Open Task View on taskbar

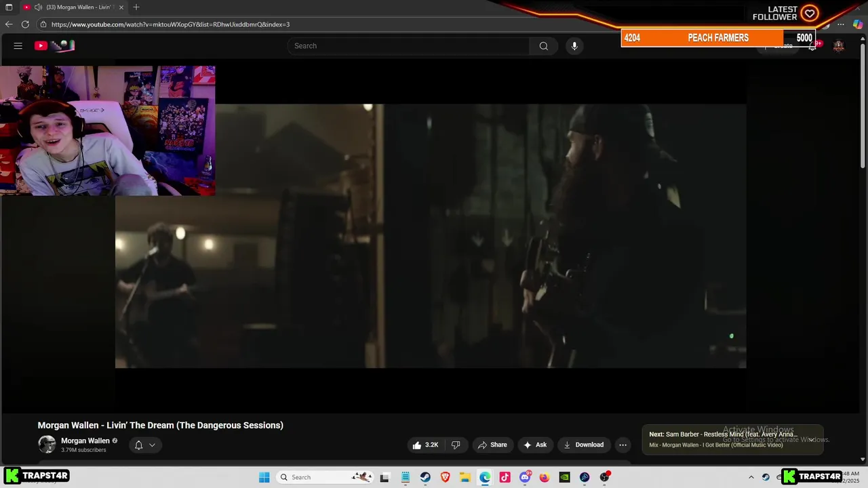[385, 477]
